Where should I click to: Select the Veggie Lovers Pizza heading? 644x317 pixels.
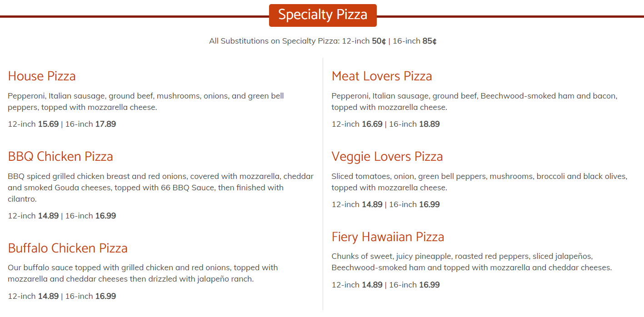[387, 156]
